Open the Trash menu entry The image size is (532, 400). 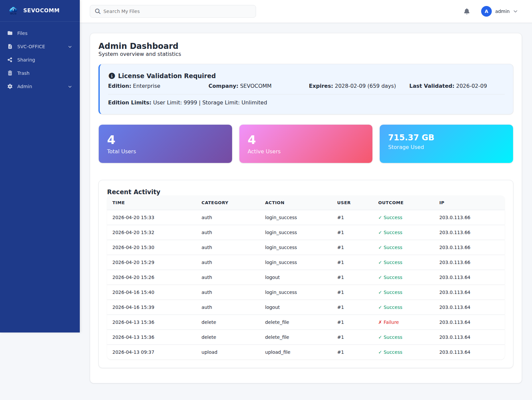coord(23,73)
